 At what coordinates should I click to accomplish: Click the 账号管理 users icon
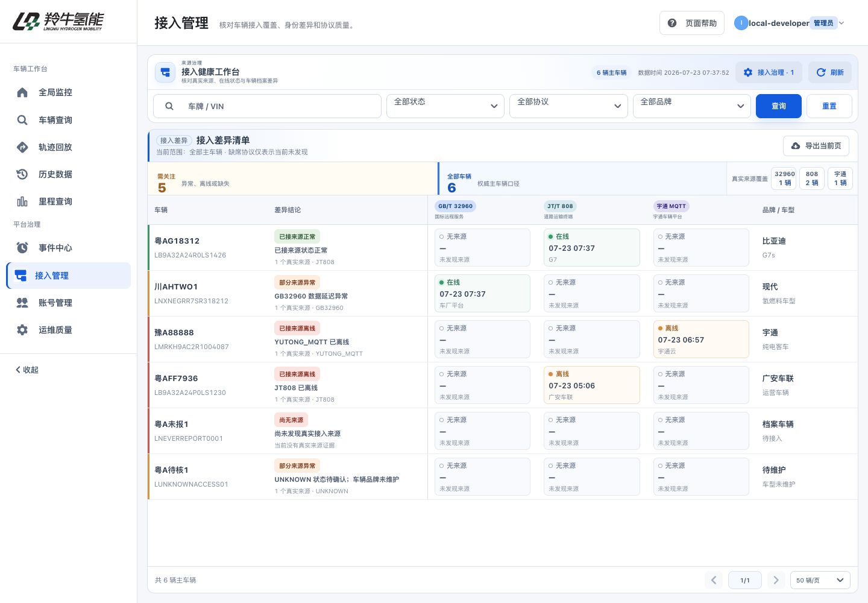click(22, 303)
